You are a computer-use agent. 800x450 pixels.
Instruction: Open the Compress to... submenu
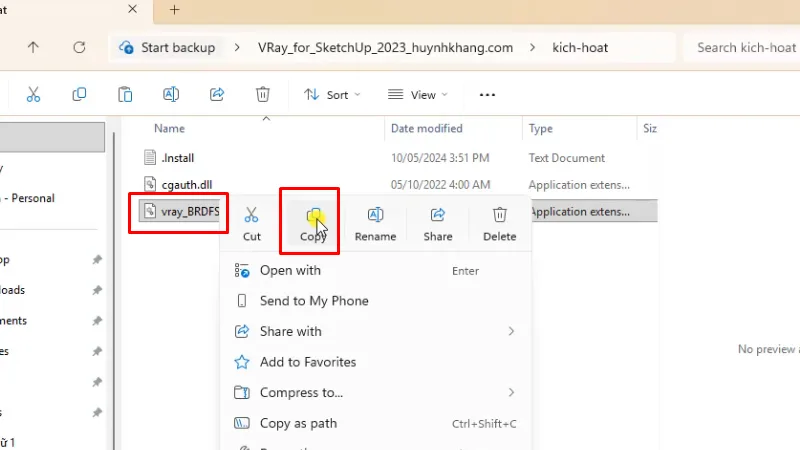pos(376,393)
